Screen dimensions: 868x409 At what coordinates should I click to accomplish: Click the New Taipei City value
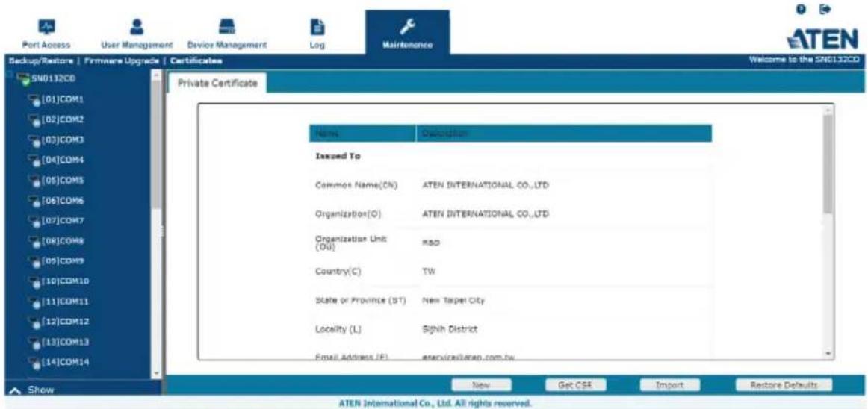453,301
